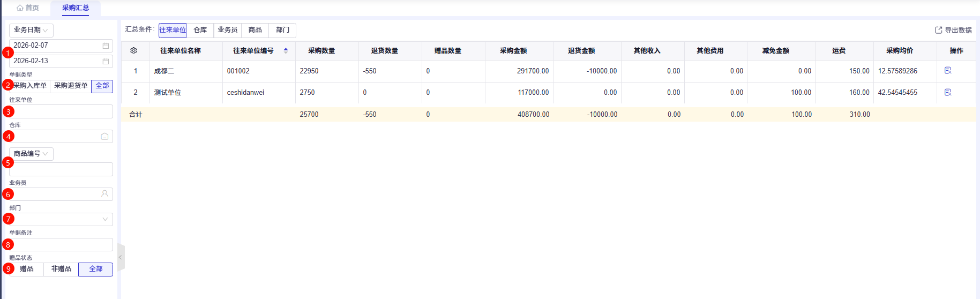Open calendar icon for start date 2026-02-07
Image resolution: width=980 pixels, height=299 pixels.
tap(106, 46)
